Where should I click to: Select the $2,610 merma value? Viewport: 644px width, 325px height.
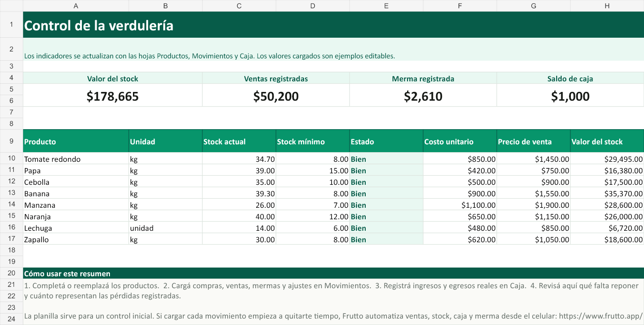(x=423, y=96)
